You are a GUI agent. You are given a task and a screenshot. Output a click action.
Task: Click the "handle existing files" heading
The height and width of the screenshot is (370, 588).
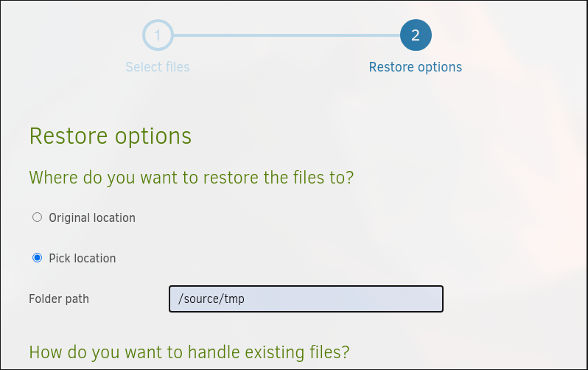(189, 351)
